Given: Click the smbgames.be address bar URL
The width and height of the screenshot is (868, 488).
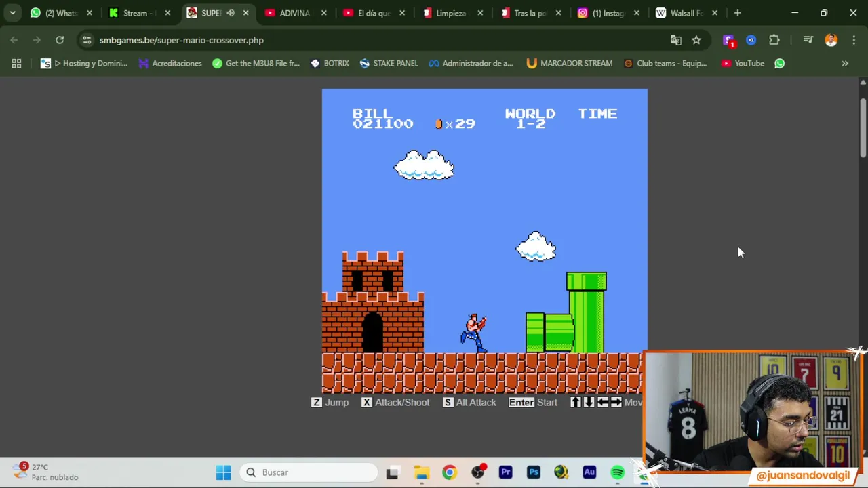Looking at the screenshot, I should click(x=181, y=40).
